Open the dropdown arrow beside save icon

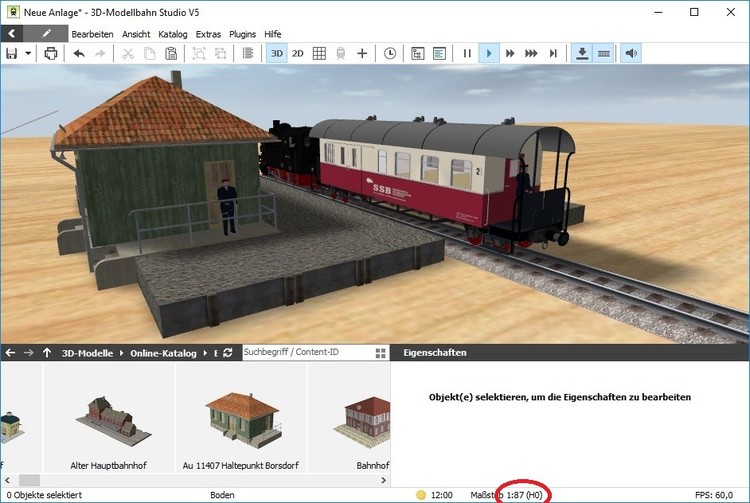tap(28, 53)
